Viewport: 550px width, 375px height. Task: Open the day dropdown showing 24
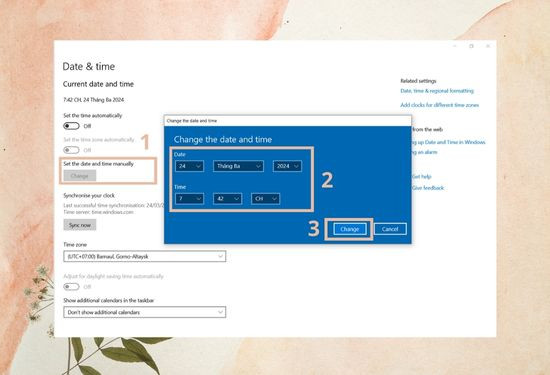pos(189,166)
